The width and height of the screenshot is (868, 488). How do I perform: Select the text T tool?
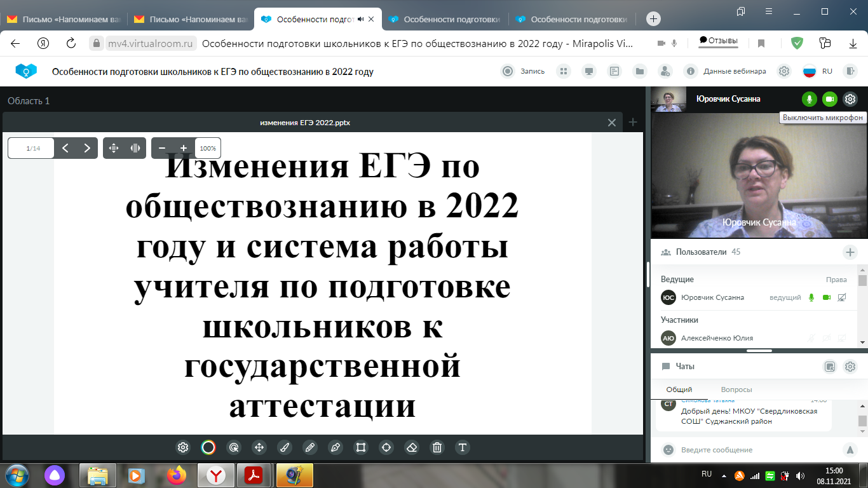click(x=463, y=447)
